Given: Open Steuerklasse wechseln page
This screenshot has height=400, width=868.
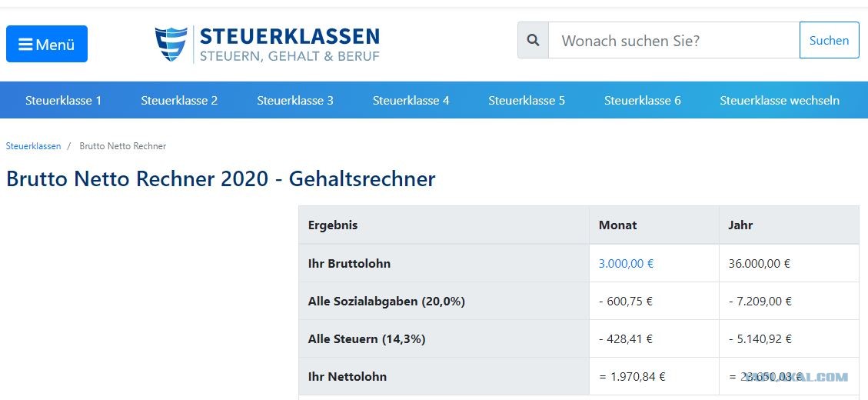Looking at the screenshot, I should (x=780, y=100).
